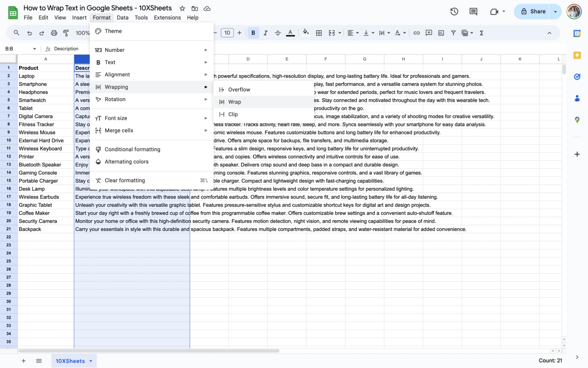
Task: Open the borders tool
Action: point(319,33)
